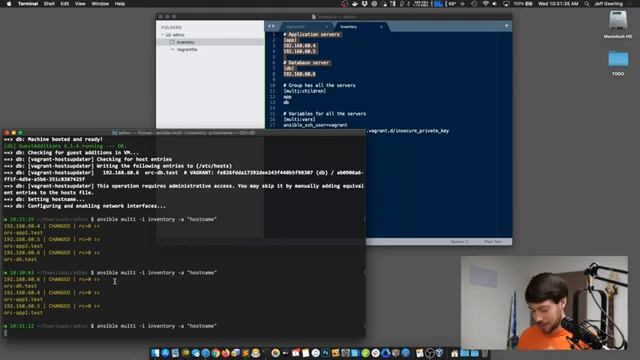640x360 pixels.
Task: Open Calendar from the Dock
Action: pos(296,353)
